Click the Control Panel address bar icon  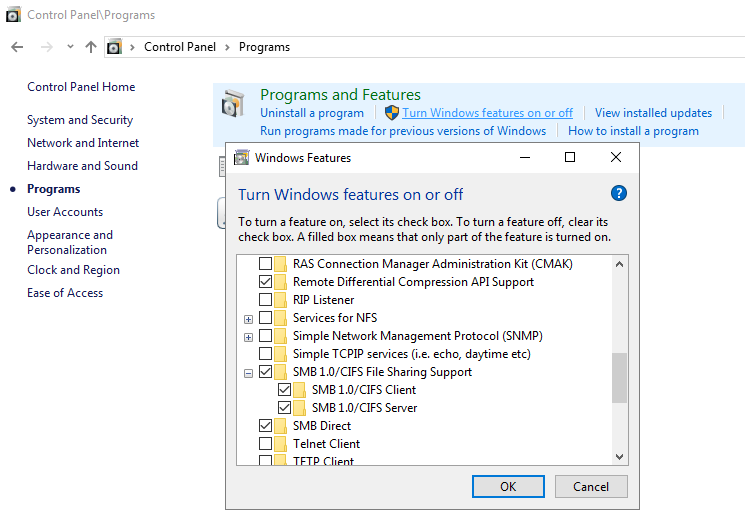coord(115,47)
